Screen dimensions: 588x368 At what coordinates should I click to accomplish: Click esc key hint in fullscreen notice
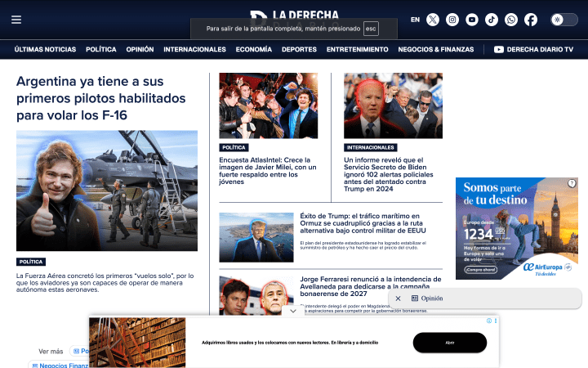point(371,29)
